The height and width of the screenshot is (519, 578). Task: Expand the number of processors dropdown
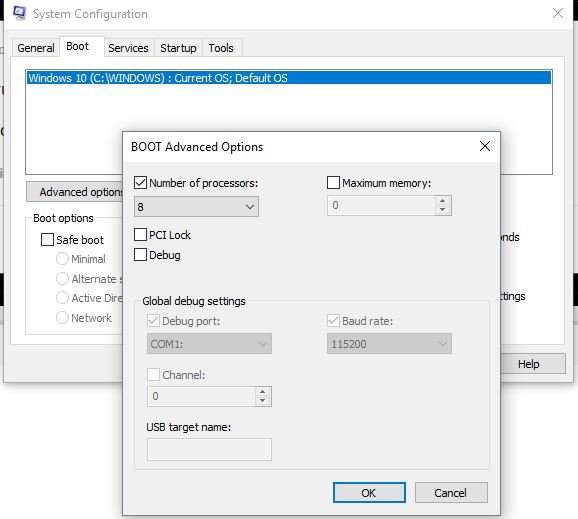196,207
